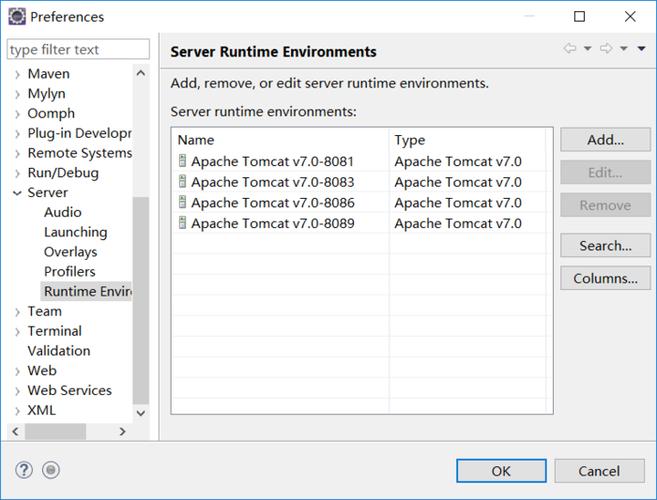Viewport: 657px width, 500px height.
Task: Click the record/oomph preference recorder icon
Action: click(x=51, y=470)
